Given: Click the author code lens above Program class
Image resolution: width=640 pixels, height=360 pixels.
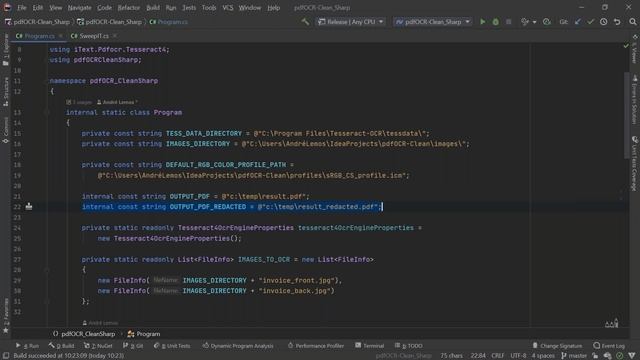Looking at the screenshot, I should [117, 102].
